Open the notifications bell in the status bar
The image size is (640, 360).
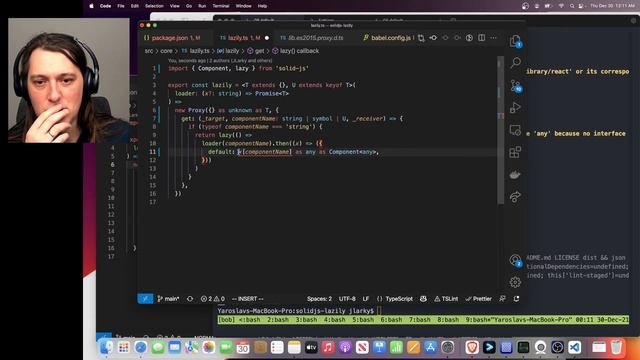coord(516,299)
